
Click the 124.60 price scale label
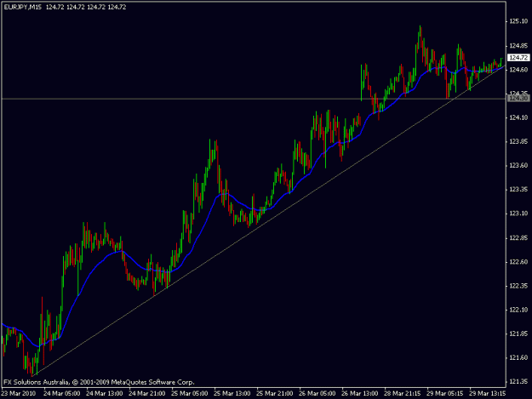[x=518, y=70]
